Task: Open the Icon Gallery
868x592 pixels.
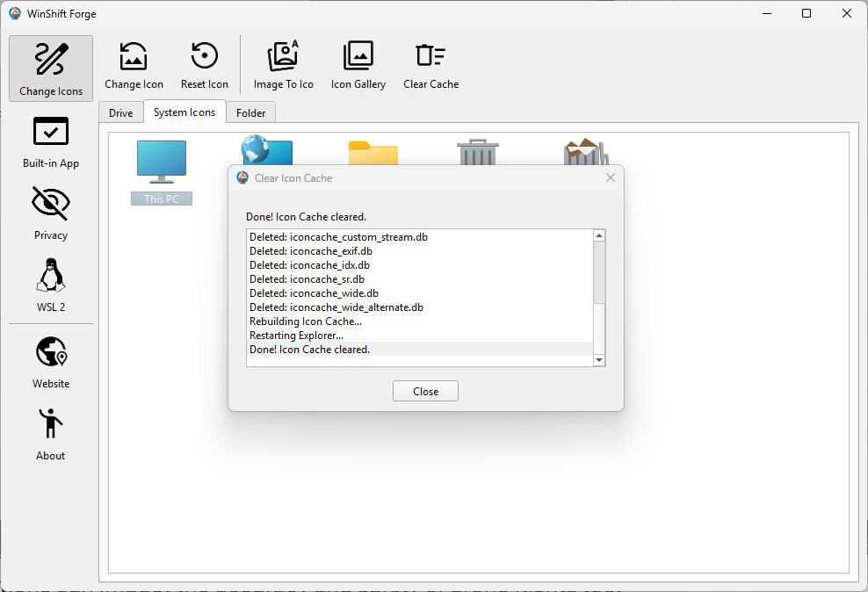Action: pyautogui.click(x=358, y=66)
